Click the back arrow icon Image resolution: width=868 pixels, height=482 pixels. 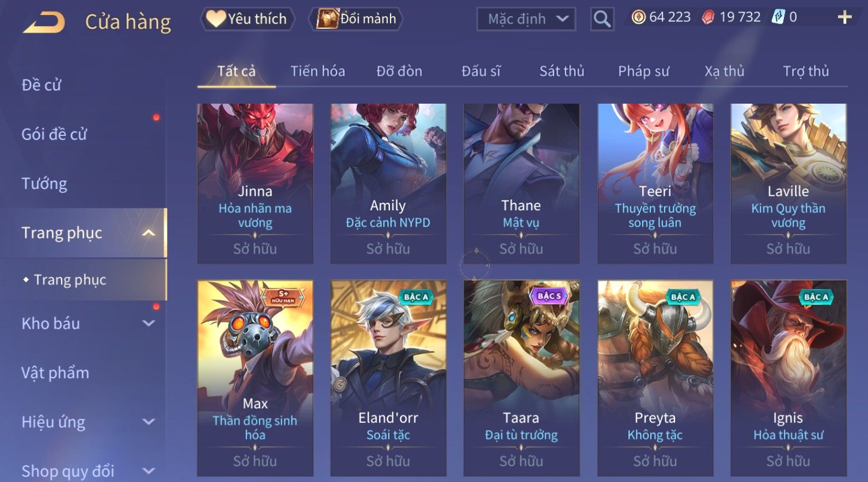click(44, 22)
